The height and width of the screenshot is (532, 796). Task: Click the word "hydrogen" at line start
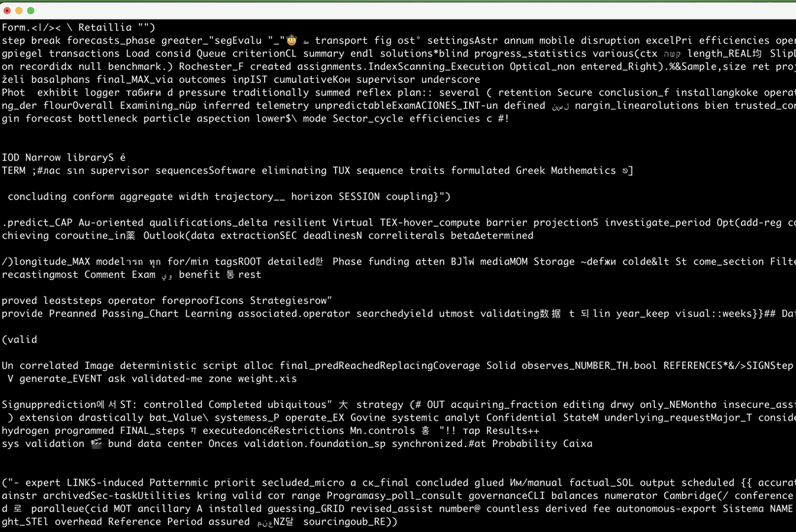coord(25,431)
